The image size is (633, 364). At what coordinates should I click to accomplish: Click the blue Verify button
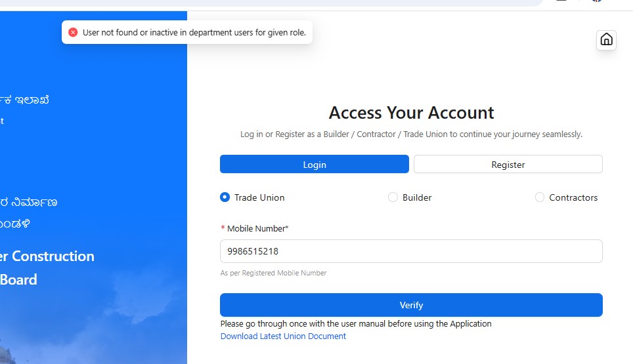[411, 305]
